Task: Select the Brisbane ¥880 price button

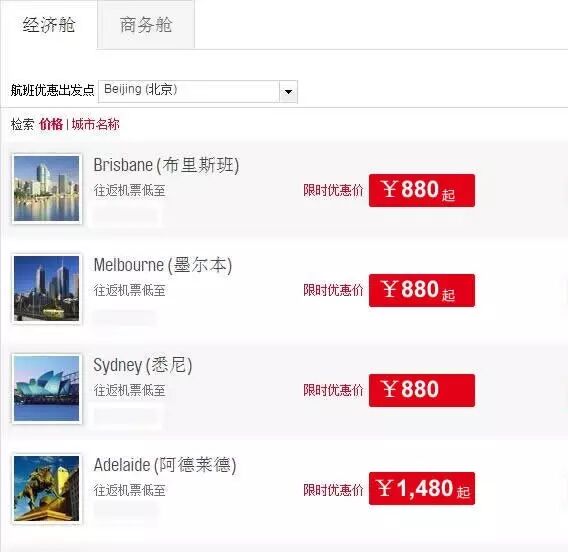Action: tap(422, 191)
